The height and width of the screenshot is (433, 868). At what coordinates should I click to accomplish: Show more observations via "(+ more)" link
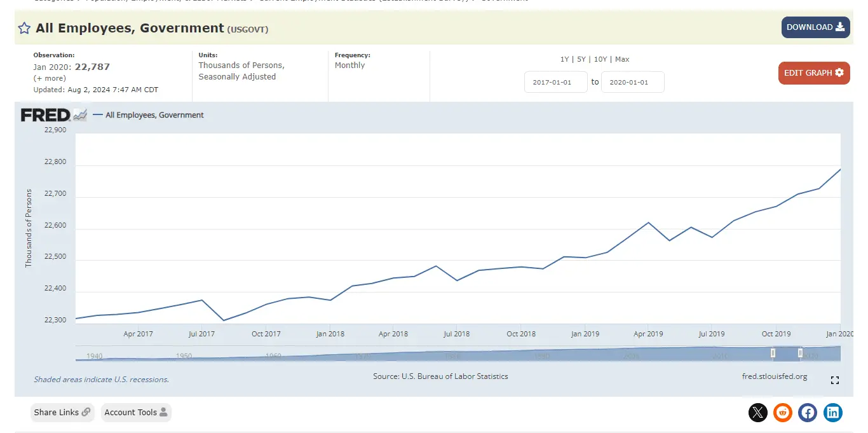coord(50,78)
